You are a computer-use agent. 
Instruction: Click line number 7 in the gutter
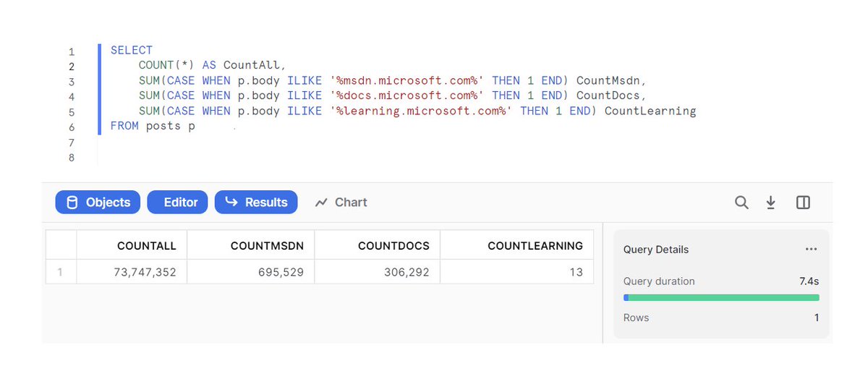coord(71,143)
